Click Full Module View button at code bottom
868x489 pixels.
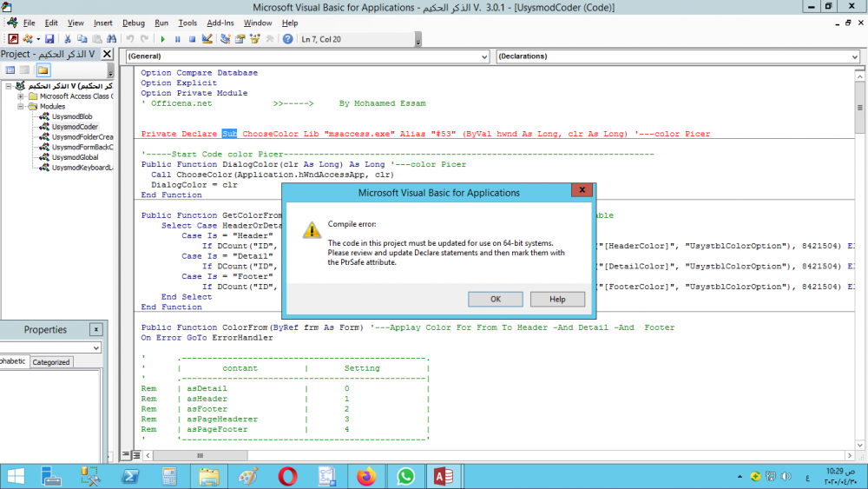click(136, 454)
